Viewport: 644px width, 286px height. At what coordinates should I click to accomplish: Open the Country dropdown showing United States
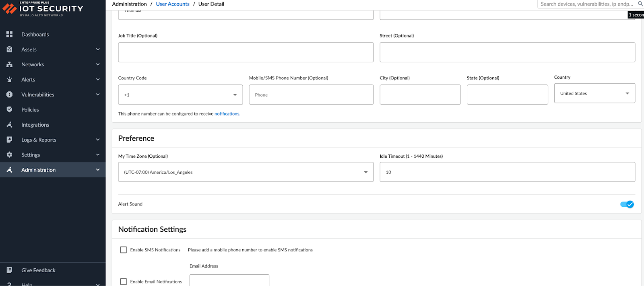click(x=594, y=93)
